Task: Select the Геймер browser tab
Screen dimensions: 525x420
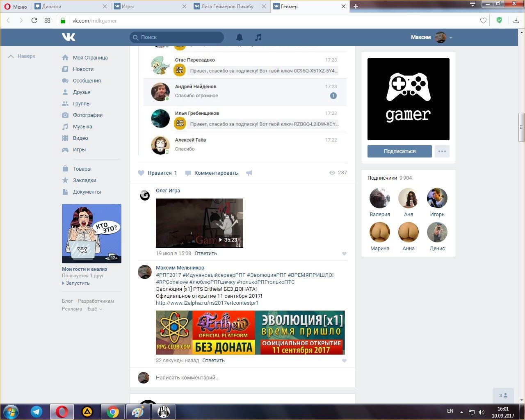Action: click(x=309, y=6)
